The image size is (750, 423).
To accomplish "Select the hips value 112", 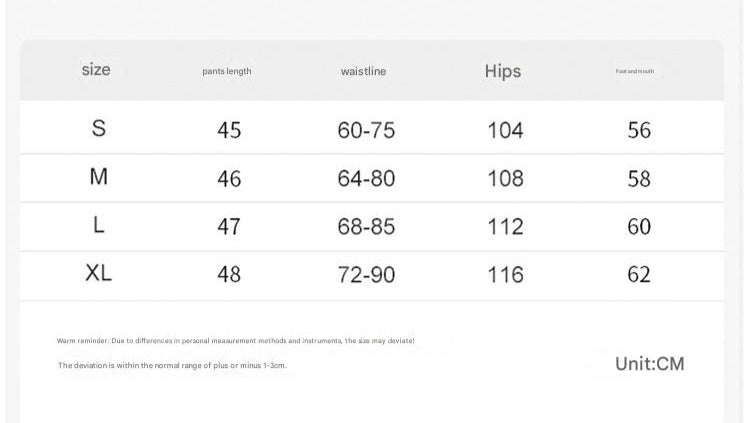I will [x=505, y=227].
